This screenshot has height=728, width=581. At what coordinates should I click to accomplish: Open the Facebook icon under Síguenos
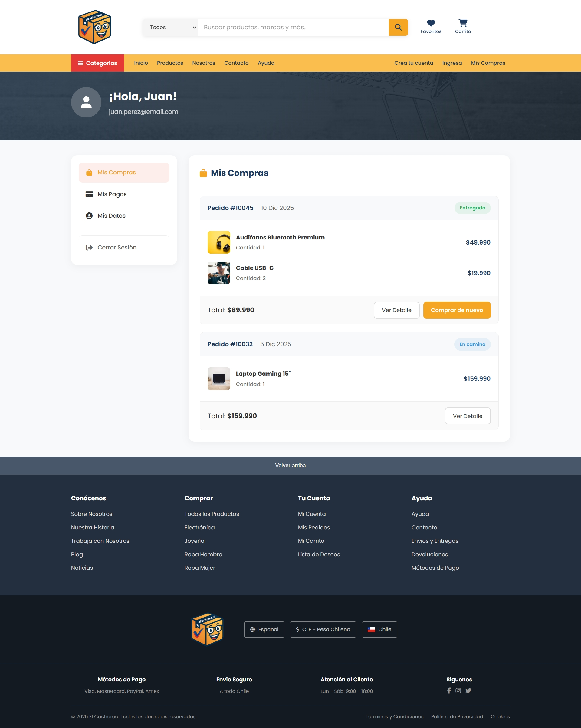(x=449, y=690)
